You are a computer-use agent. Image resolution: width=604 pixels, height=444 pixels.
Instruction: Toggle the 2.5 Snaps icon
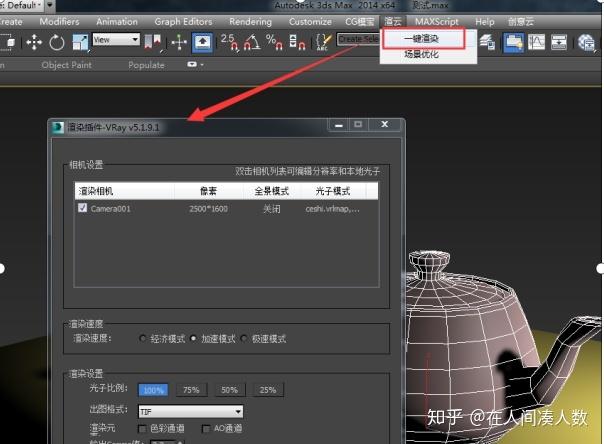tap(230, 42)
